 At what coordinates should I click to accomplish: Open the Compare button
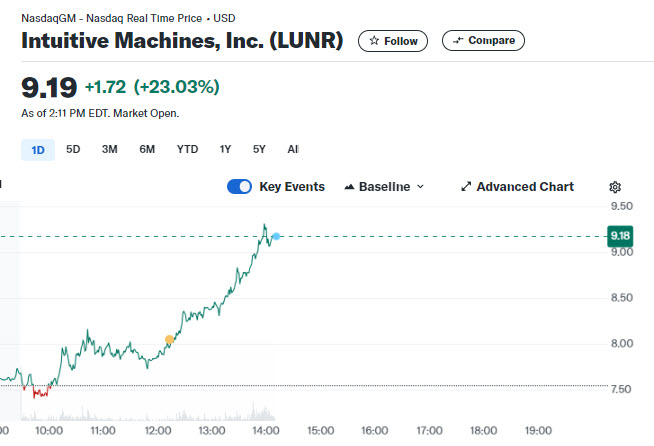pyautogui.click(x=483, y=40)
